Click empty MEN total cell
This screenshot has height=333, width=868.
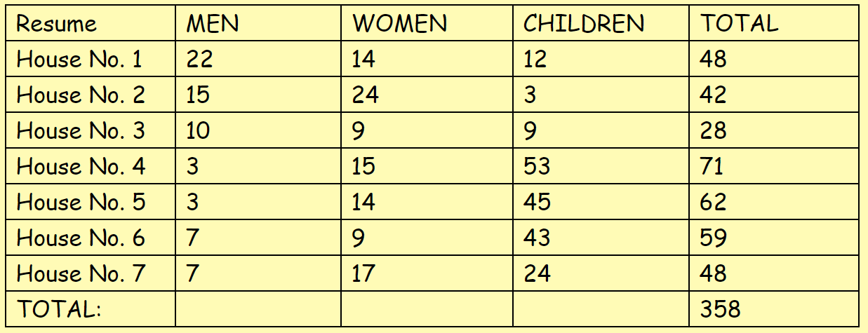[258, 309]
